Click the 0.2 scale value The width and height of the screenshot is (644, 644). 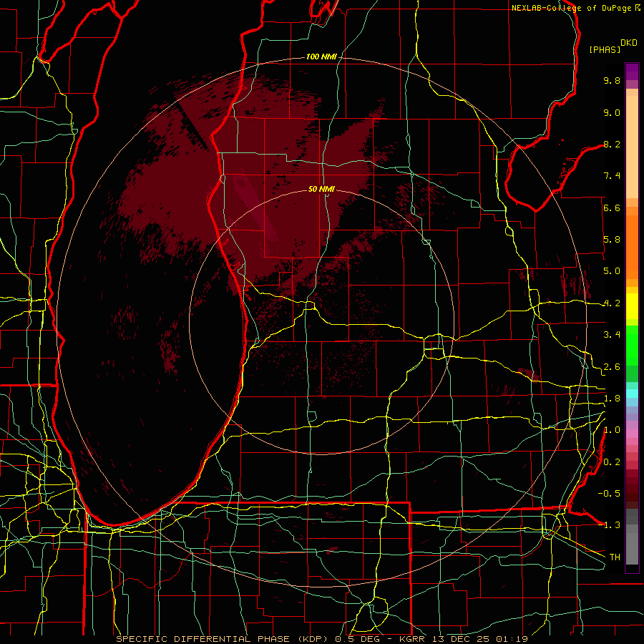612,462
